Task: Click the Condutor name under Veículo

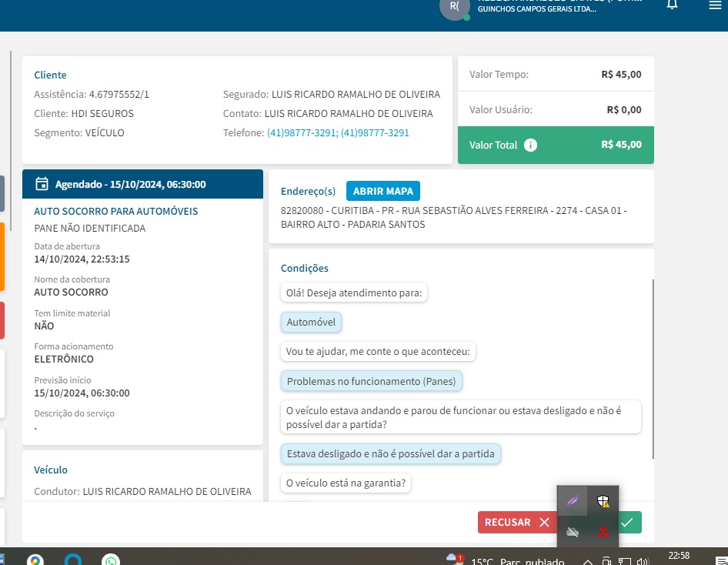Action: [167, 492]
